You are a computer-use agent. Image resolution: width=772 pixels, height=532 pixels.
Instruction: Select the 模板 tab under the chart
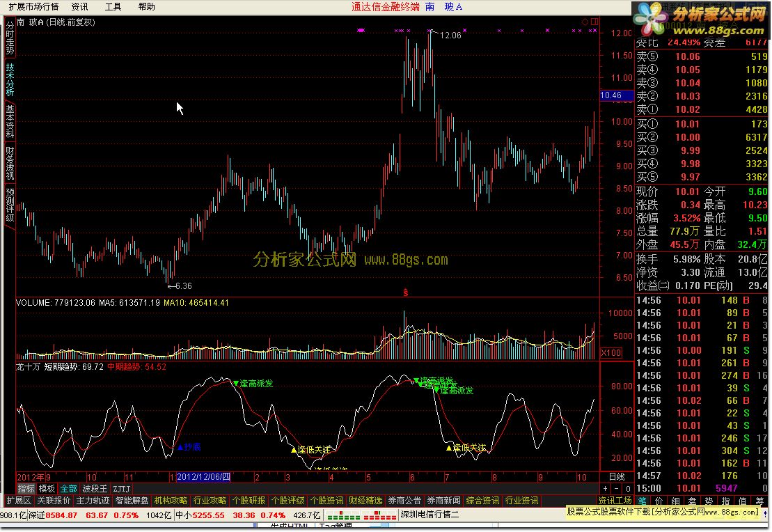click(x=47, y=489)
